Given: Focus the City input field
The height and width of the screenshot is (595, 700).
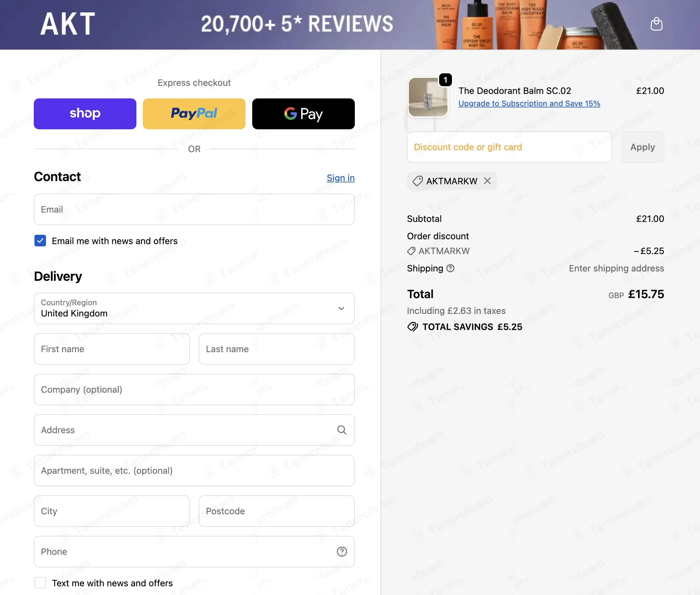Looking at the screenshot, I should point(112,511).
